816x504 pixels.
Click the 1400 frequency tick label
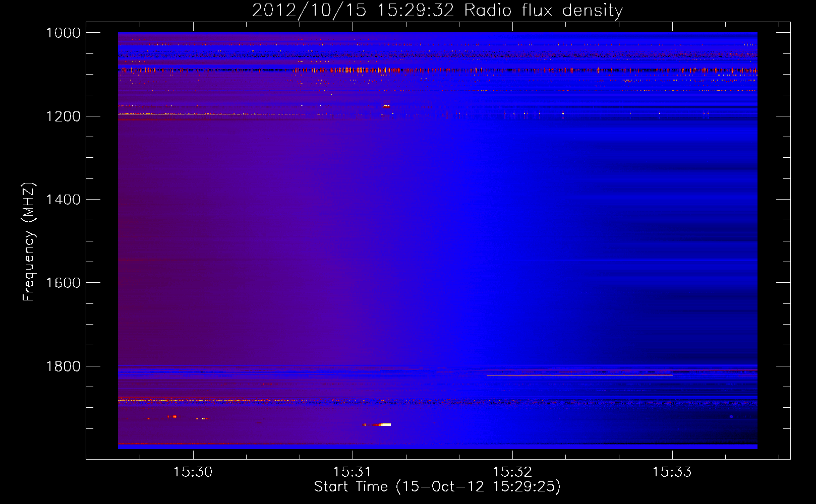click(x=63, y=200)
